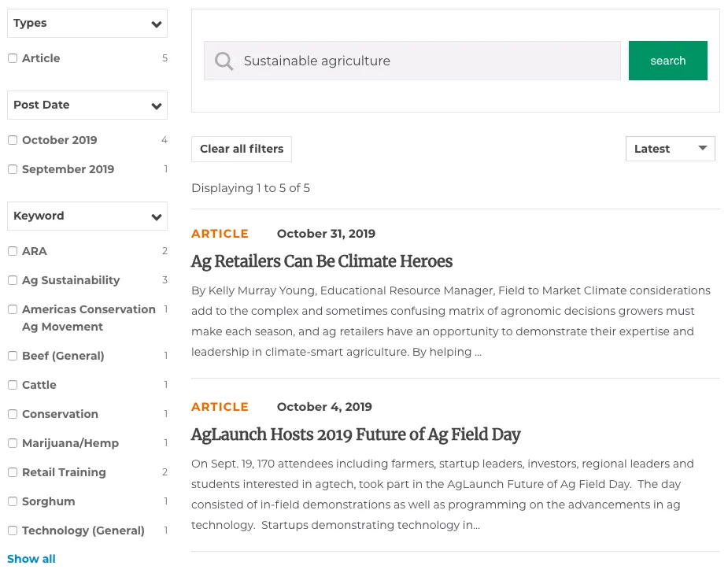Click the Show all keywords link

(x=31, y=559)
